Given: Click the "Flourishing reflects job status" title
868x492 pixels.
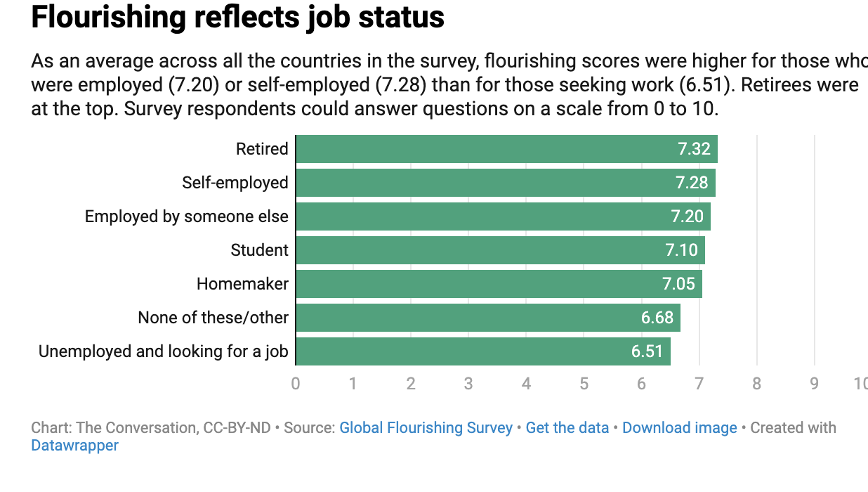Looking at the screenshot, I should [x=237, y=17].
